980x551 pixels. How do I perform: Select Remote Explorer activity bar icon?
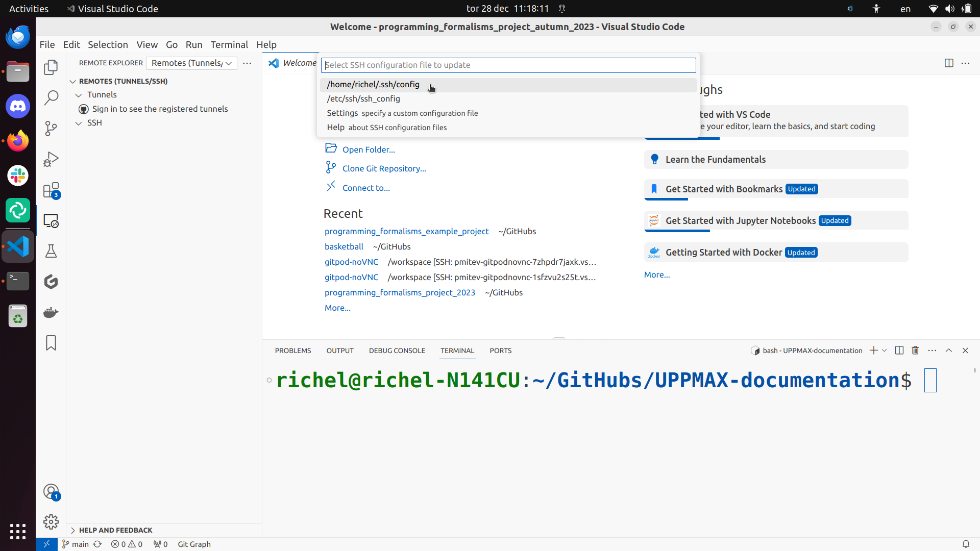coord(51,221)
